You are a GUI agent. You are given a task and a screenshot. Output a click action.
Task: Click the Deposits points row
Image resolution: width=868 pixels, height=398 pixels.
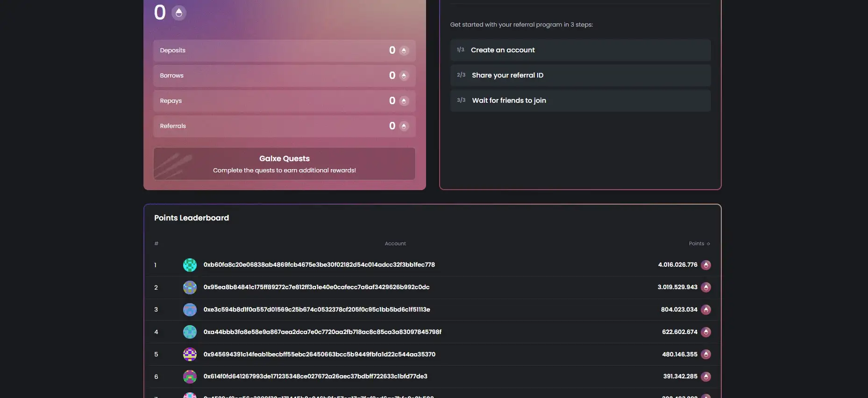pyautogui.click(x=284, y=50)
